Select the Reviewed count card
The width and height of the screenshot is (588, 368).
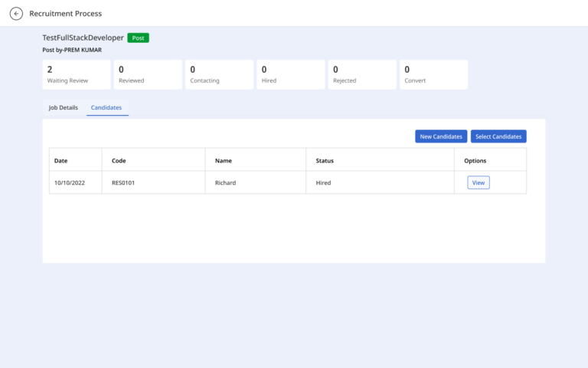tap(148, 74)
